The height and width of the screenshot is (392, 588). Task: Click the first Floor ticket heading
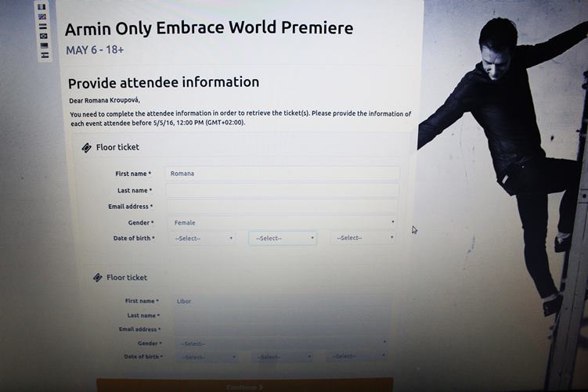pyautogui.click(x=117, y=147)
